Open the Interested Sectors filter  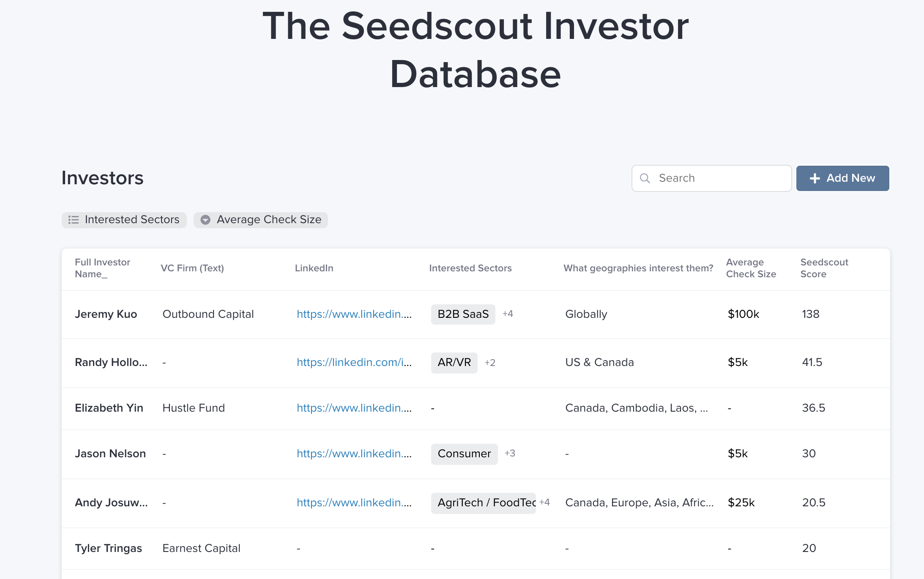[124, 220]
